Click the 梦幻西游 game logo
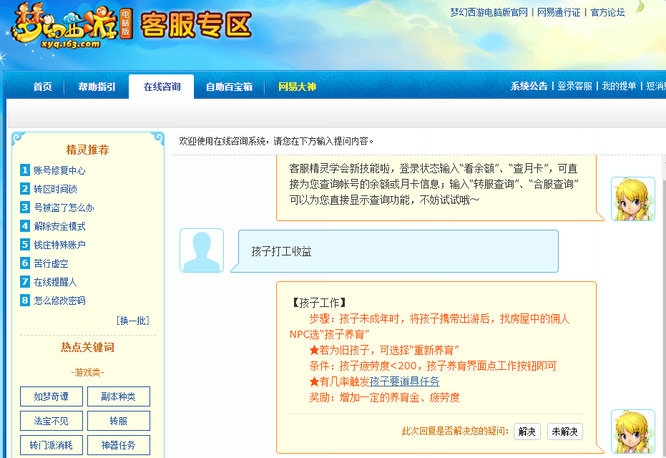This screenshot has height=458, width=666. 71,25
